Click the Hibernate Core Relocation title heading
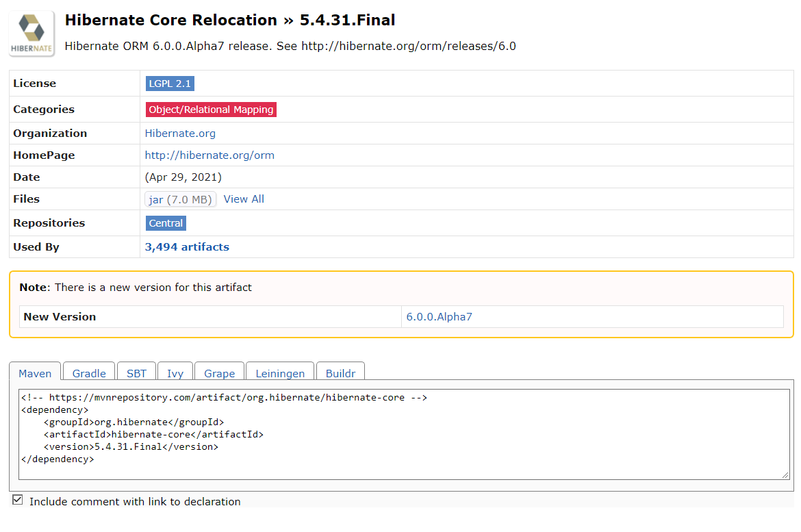801x532 pixels. tap(230, 20)
